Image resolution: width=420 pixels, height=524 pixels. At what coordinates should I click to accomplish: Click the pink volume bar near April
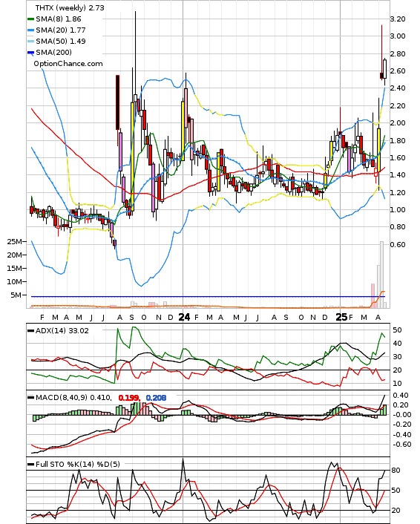(x=373, y=295)
